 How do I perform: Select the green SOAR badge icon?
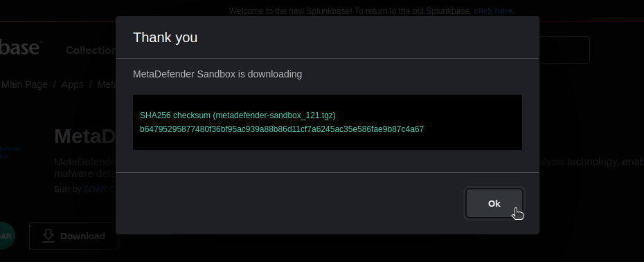coord(6,236)
